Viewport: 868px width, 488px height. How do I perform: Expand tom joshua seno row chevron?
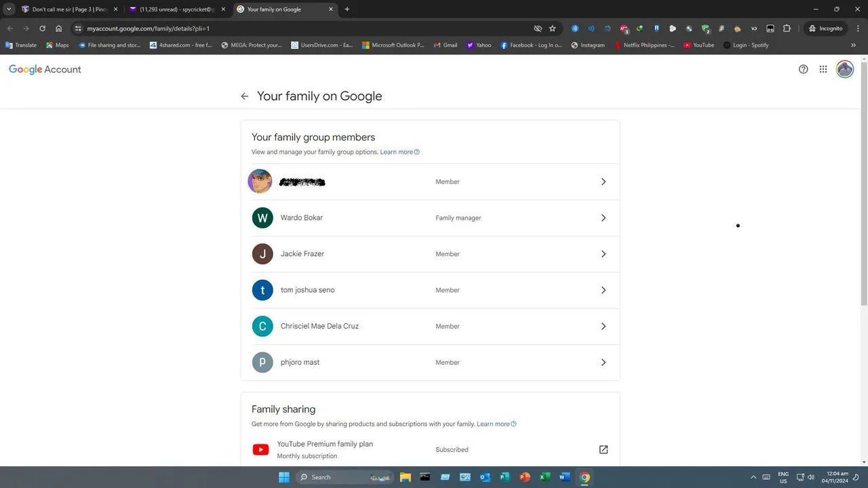tap(604, 290)
